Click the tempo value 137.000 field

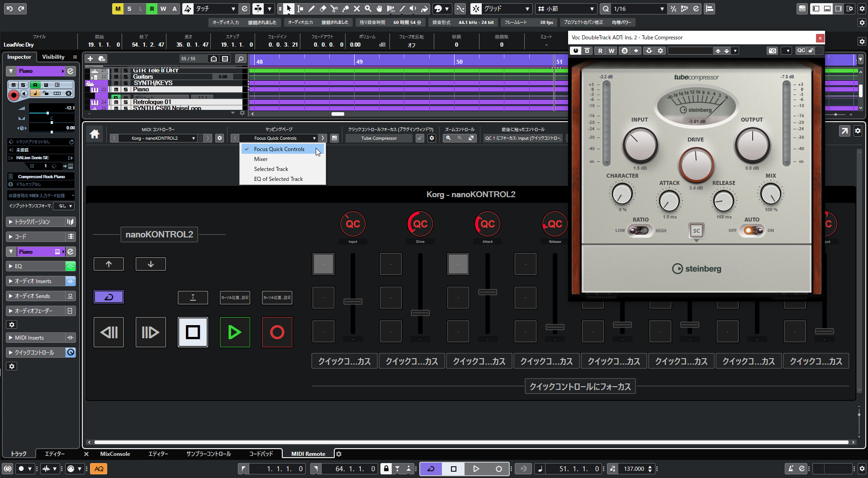point(636,469)
